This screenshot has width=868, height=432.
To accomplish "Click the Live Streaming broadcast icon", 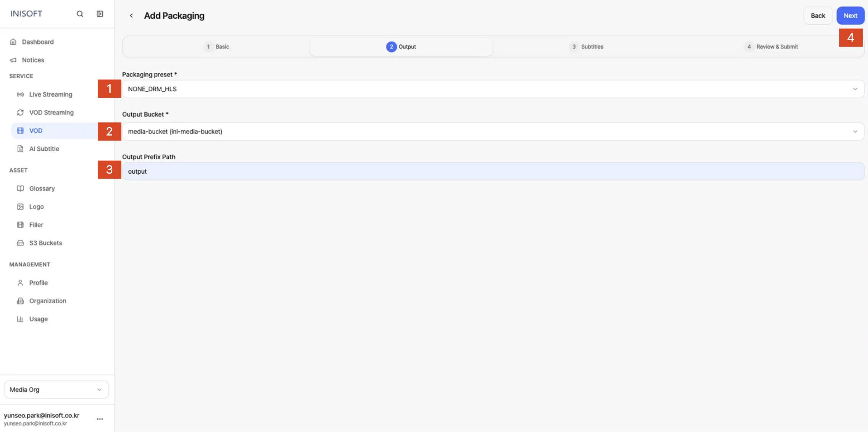I will click(20, 94).
